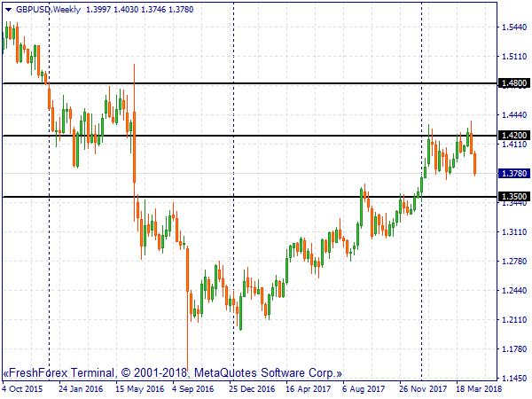This screenshot has width=532, height=399.
Task: Click the 24 Jan 2016 date label
Action: tap(81, 389)
